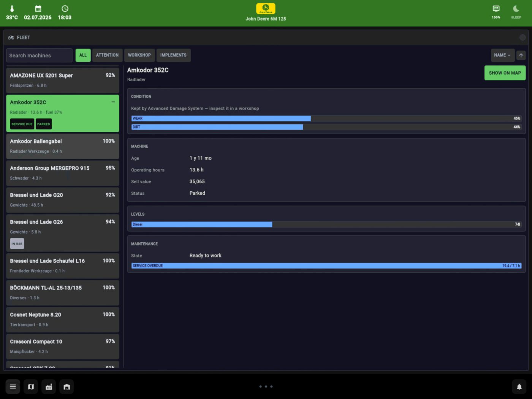
Task: Click the clock time icon
Action: point(65,8)
